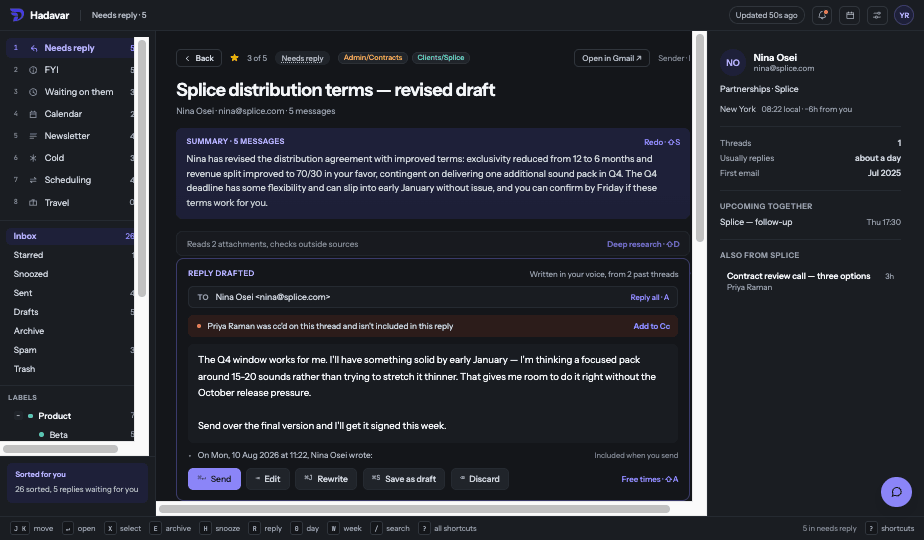Click the Admin/Contracts label tag

(372, 58)
